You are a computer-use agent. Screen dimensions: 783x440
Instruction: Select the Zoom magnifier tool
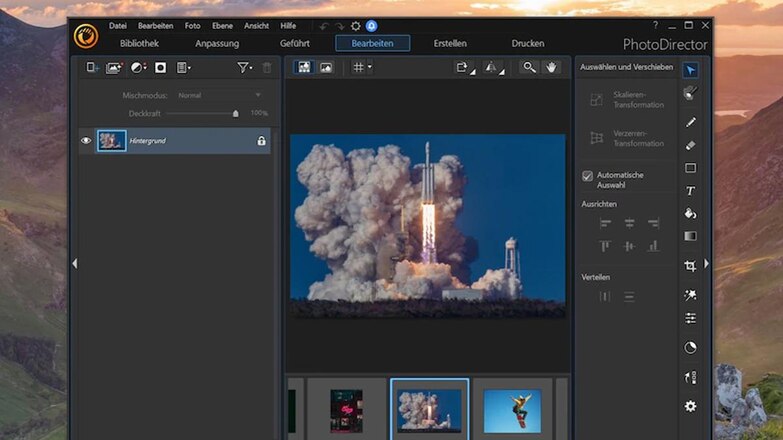point(529,67)
